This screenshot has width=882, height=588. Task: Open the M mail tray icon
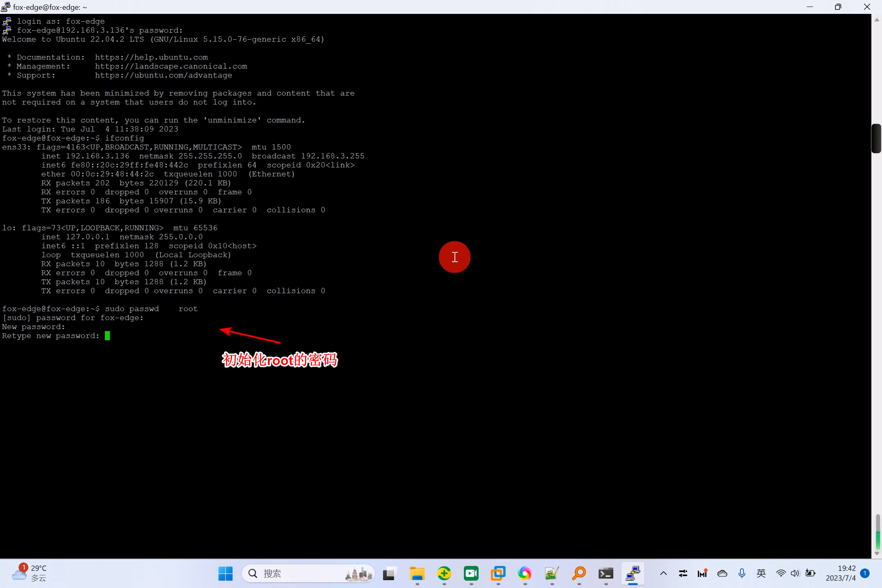[702, 573]
